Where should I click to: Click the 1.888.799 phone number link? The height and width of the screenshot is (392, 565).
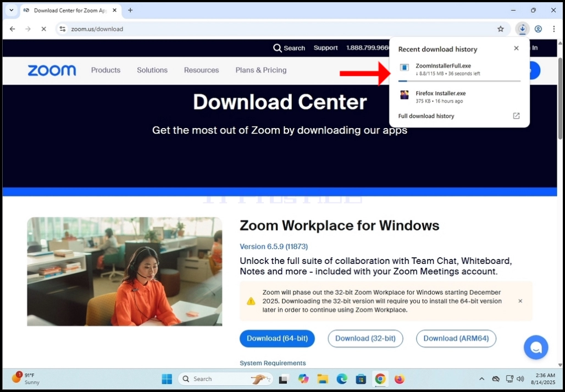coord(368,48)
